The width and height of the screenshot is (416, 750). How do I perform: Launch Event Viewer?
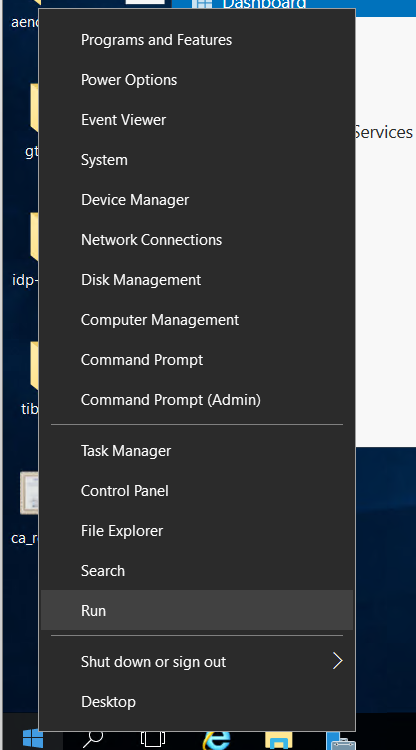pyautogui.click(x=197, y=120)
